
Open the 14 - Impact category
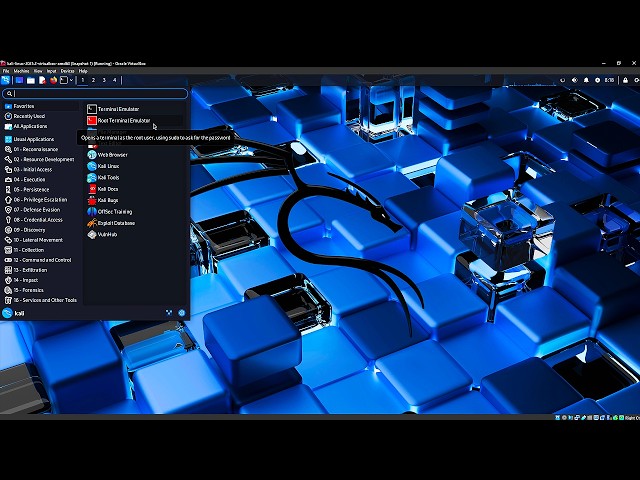tap(41, 280)
